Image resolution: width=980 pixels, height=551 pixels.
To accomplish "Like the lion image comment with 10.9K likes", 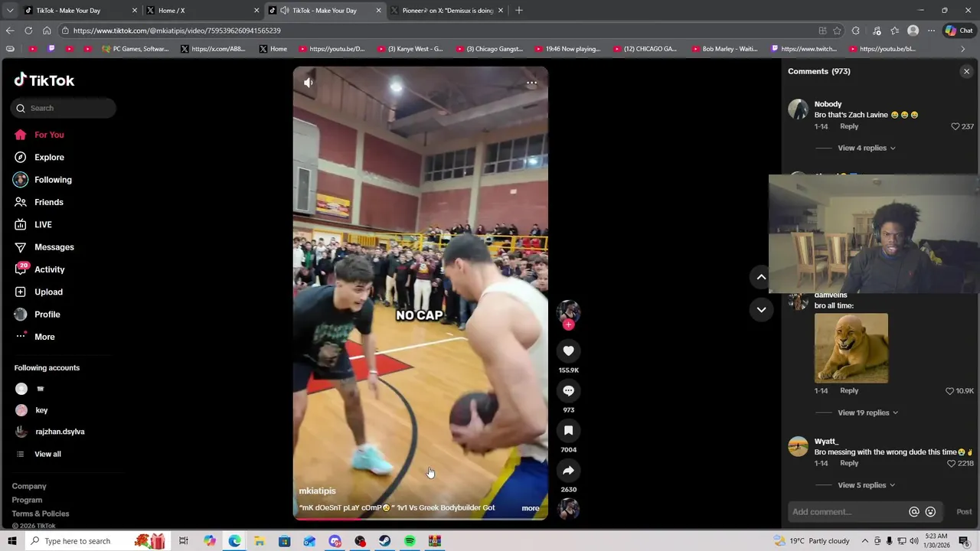I will [949, 390].
